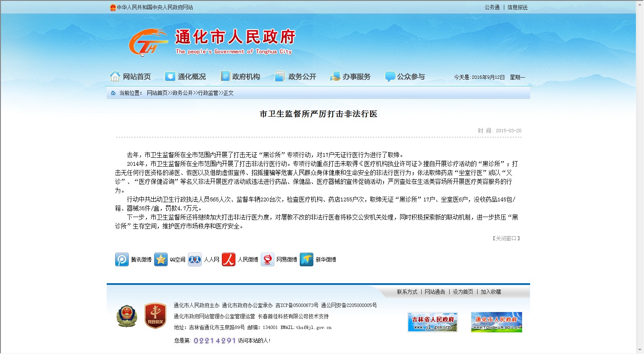Click the red 人民微博 share icon

[229, 259]
